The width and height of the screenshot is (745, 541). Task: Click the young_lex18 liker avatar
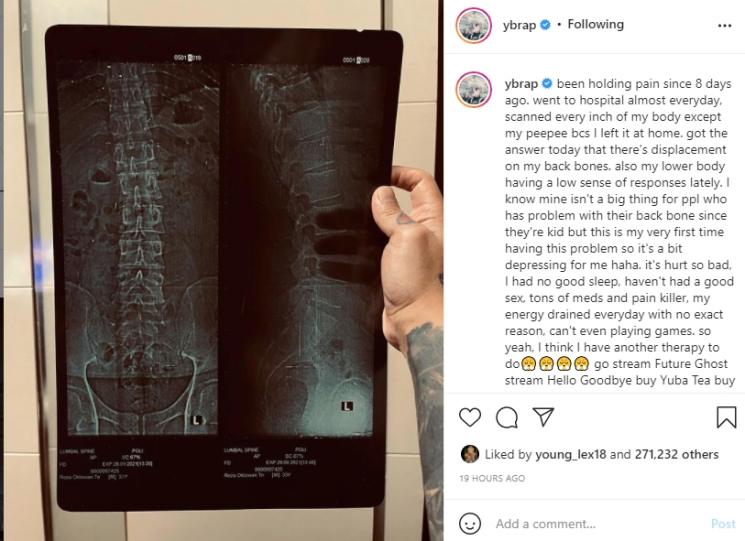click(469, 454)
